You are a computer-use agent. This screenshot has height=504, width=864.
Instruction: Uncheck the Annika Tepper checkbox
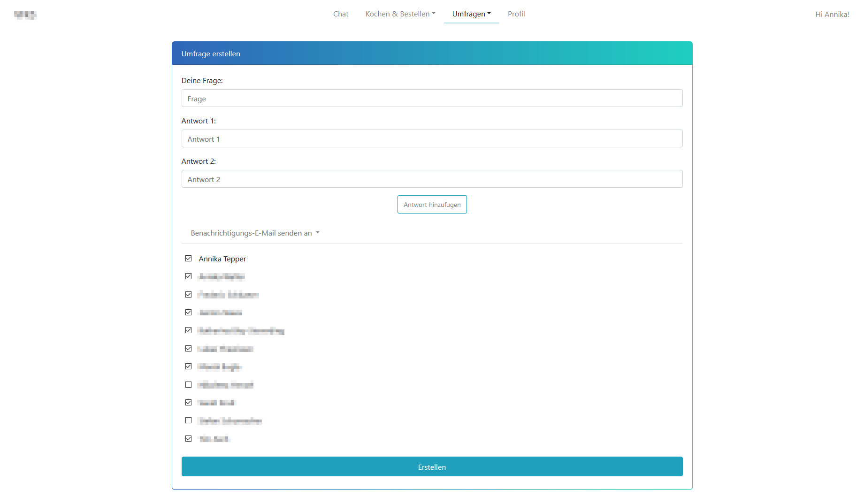point(189,259)
